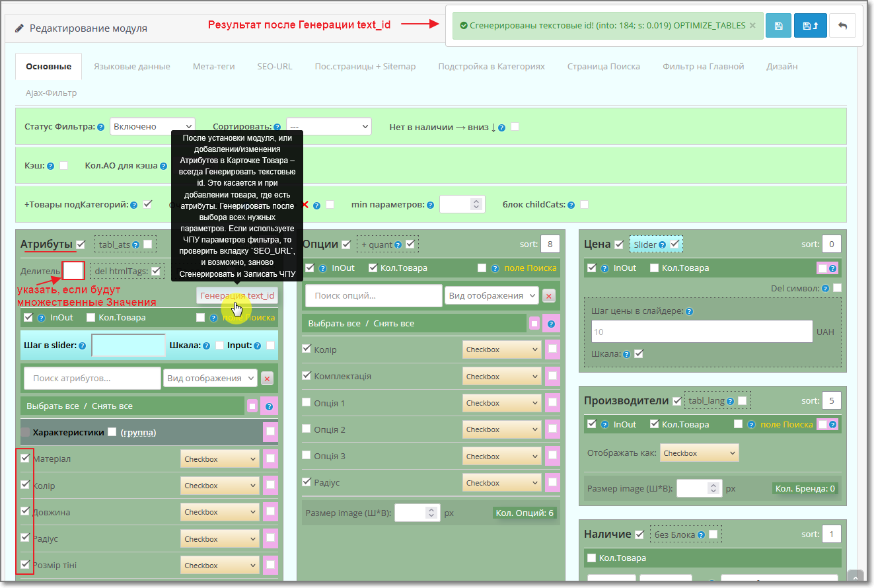Switch to the Мета-теги tab
This screenshot has height=588, width=874.
(213, 67)
